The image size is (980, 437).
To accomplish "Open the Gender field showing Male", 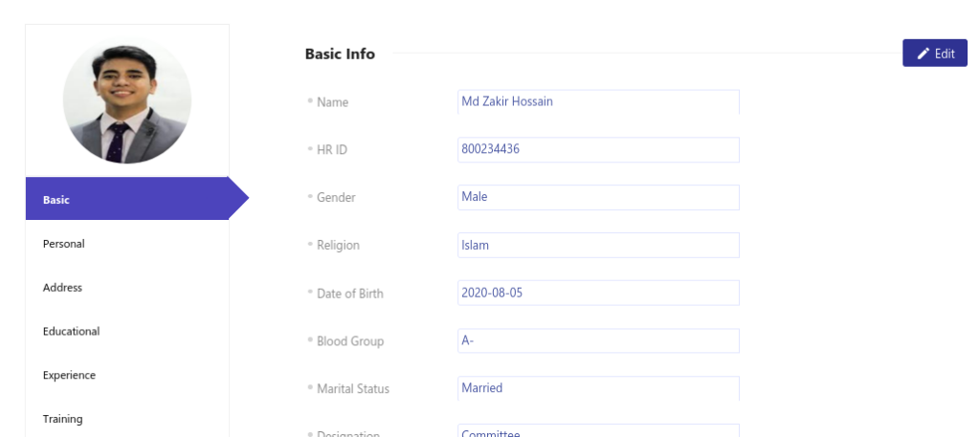I will click(x=599, y=197).
